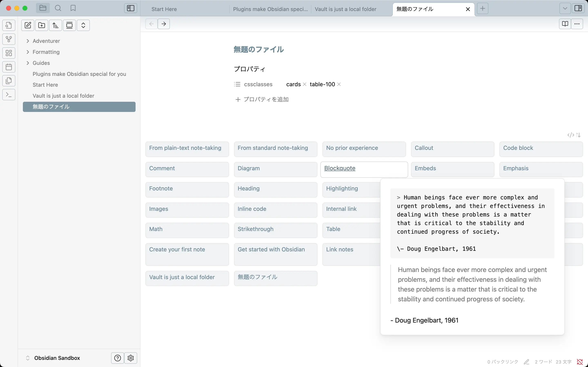The width and height of the screenshot is (588, 367).
Task: Open daily note calendar icon
Action: [x=9, y=67]
